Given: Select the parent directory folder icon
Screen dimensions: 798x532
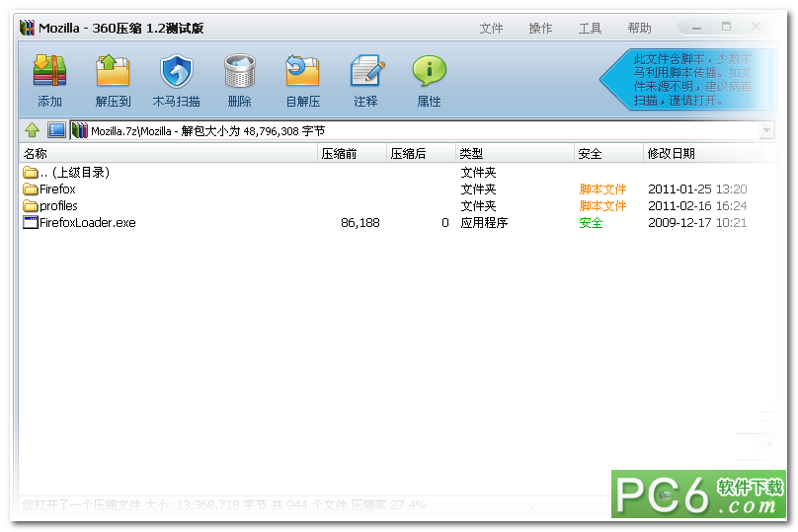Looking at the screenshot, I should [x=31, y=173].
